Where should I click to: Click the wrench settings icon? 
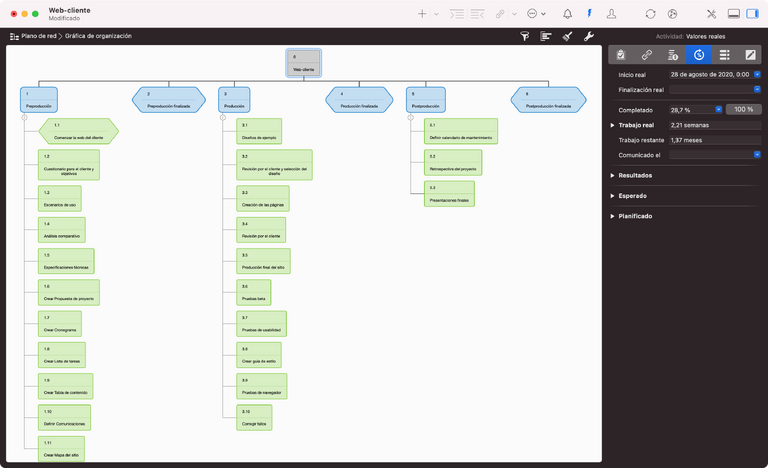pyautogui.click(x=588, y=36)
